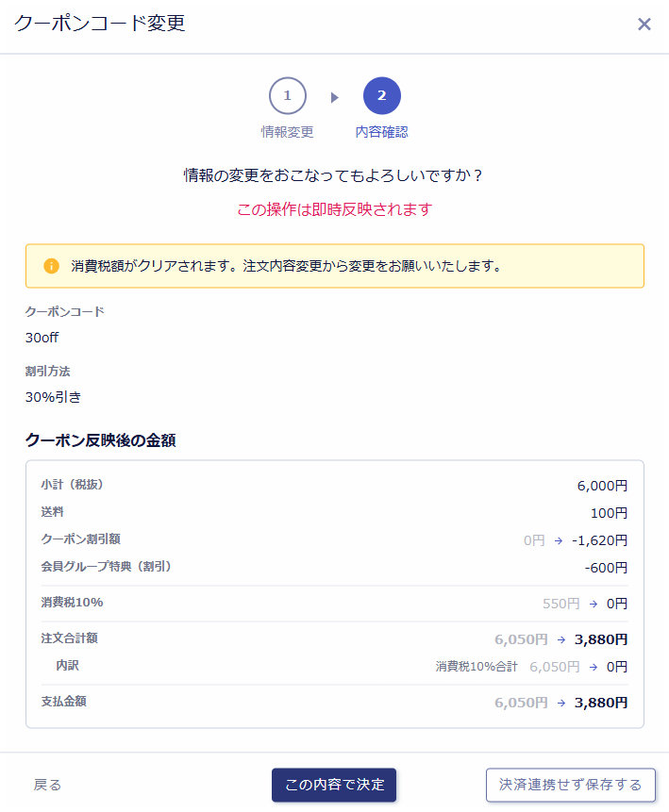Click the step 1 circle
The image size is (669, 812).
(287, 96)
